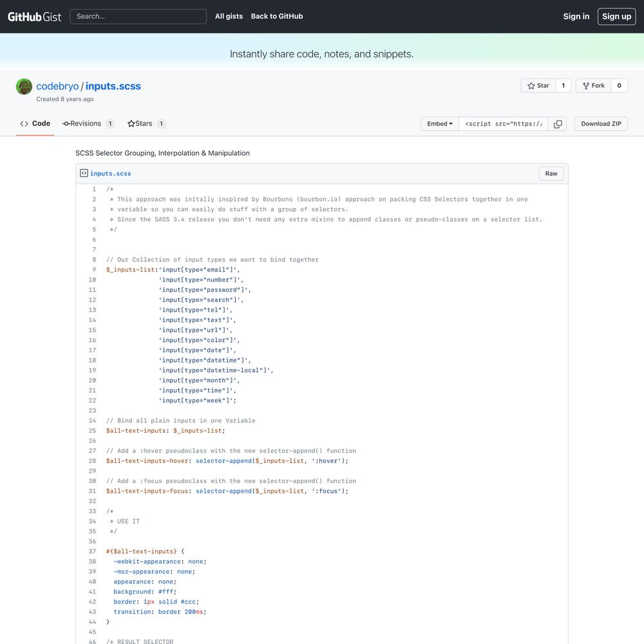This screenshot has width=644, height=644.
Task: Select line number 9 in code
Action: (x=93, y=270)
